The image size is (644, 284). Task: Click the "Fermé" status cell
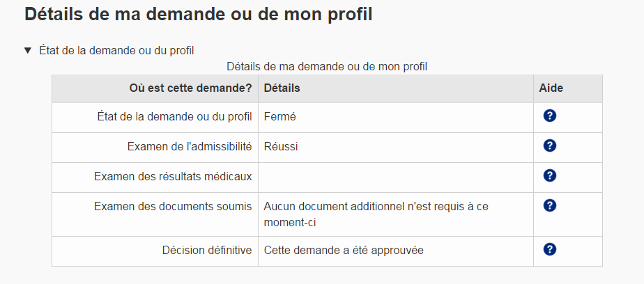tap(280, 117)
